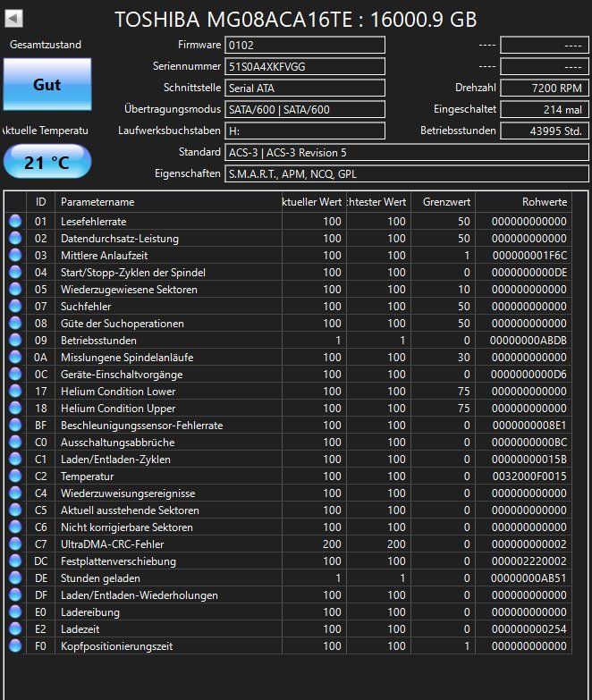Viewport: 592px width, 700px height.
Task: Click the status orb of Nicht korrigierbare Sektoren row
Action: (15, 527)
